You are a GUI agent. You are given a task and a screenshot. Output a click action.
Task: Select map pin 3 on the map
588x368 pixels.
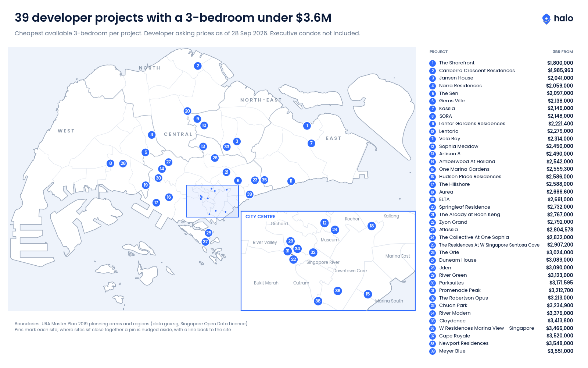click(237, 141)
